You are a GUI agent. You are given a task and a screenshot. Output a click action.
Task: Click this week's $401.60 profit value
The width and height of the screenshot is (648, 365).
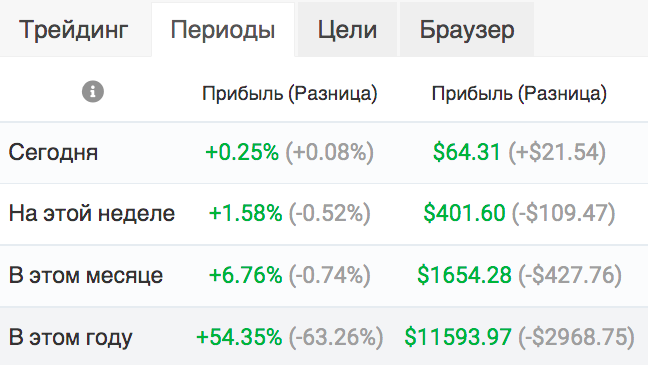[464, 213]
